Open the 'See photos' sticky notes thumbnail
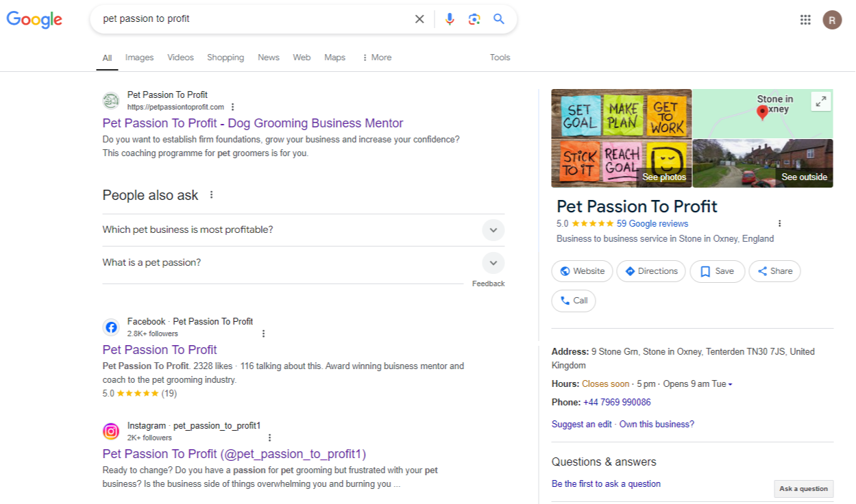This screenshot has height=504, width=856. 622,138
